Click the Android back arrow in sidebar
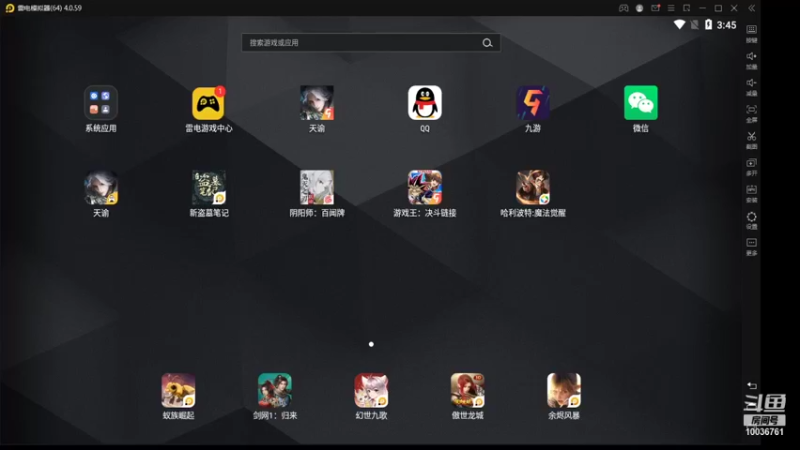The image size is (800, 450). [752, 386]
